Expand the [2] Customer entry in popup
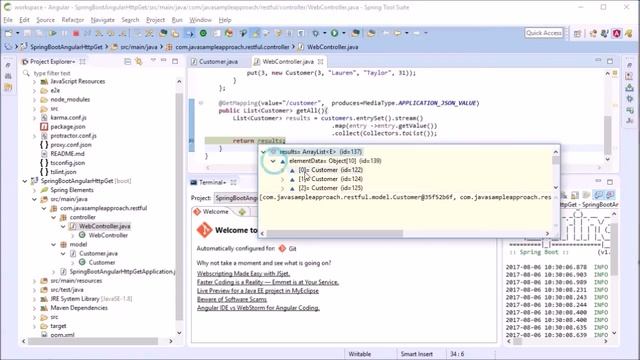This screenshot has width=640, height=360. pos(282,188)
